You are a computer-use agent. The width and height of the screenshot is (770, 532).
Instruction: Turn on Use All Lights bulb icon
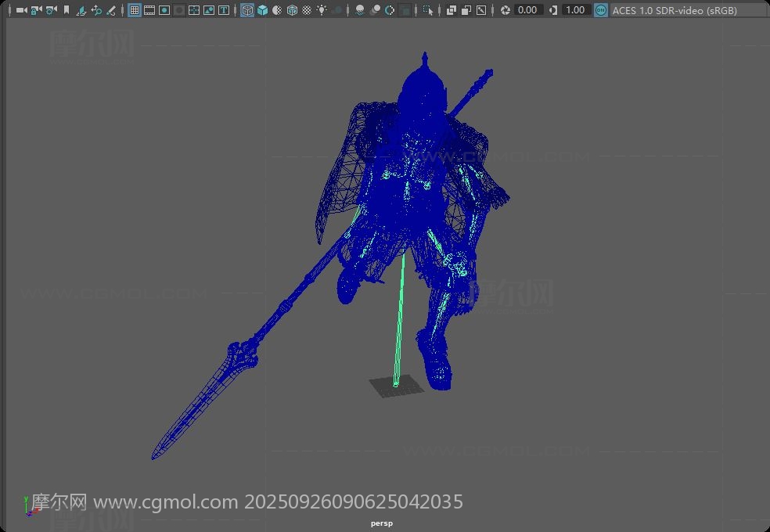point(322,10)
